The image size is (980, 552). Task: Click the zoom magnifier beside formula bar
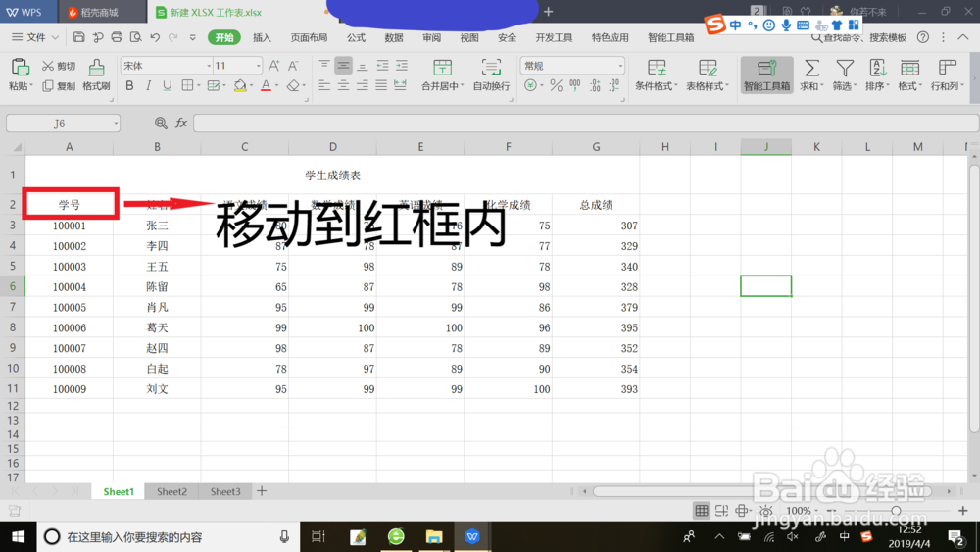[161, 124]
